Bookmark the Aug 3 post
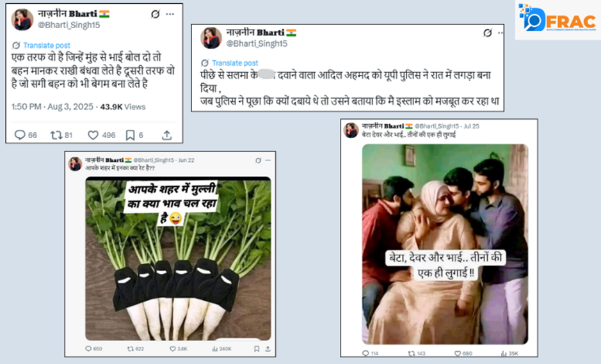This screenshot has height=364, width=601. point(131,135)
